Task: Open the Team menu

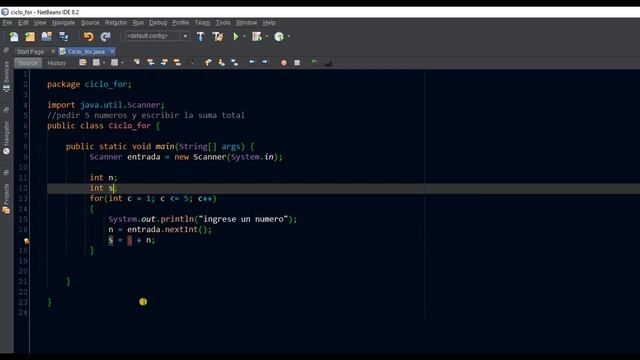Action: click(x=202, y=23)
